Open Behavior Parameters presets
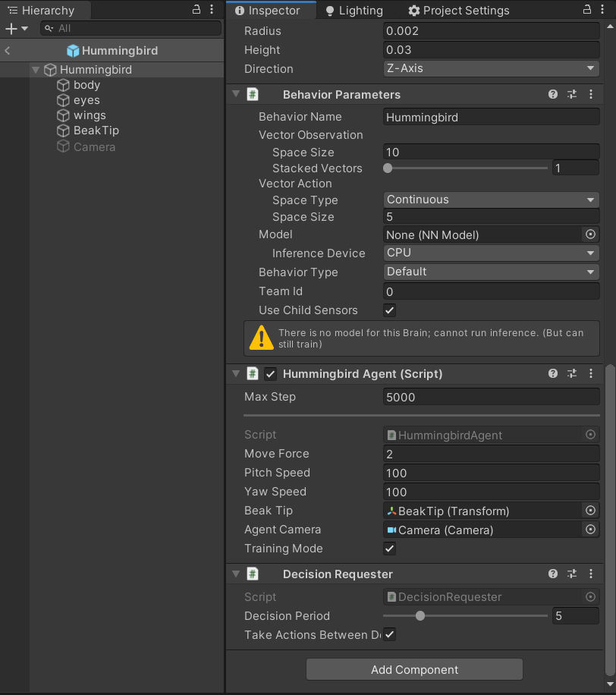 tap(572, 94)
